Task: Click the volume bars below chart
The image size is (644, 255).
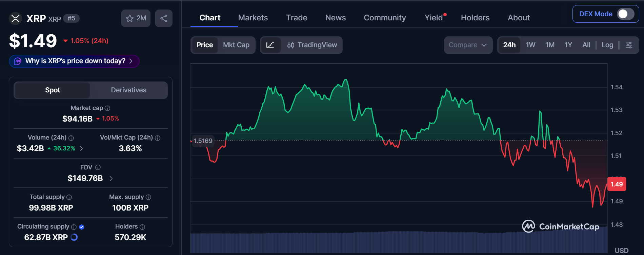Action: [399, 242]
